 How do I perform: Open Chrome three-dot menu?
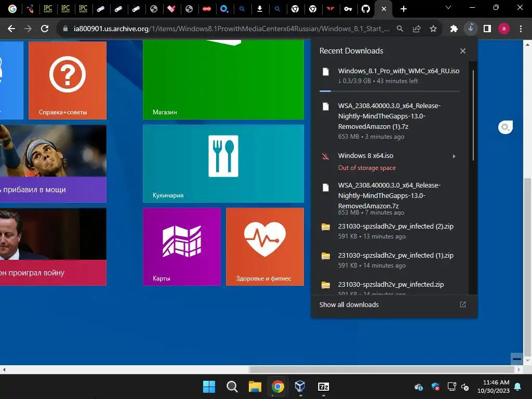click(521, 29)
